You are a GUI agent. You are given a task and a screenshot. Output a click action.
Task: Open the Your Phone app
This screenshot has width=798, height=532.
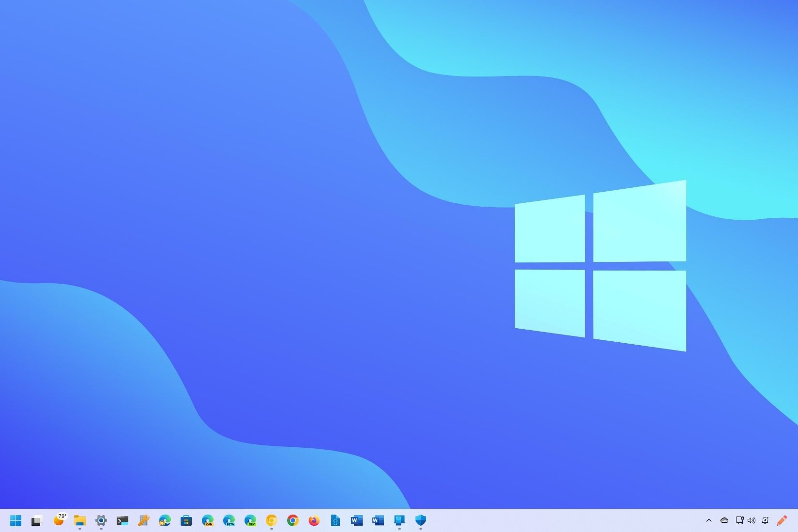[399, 520]
